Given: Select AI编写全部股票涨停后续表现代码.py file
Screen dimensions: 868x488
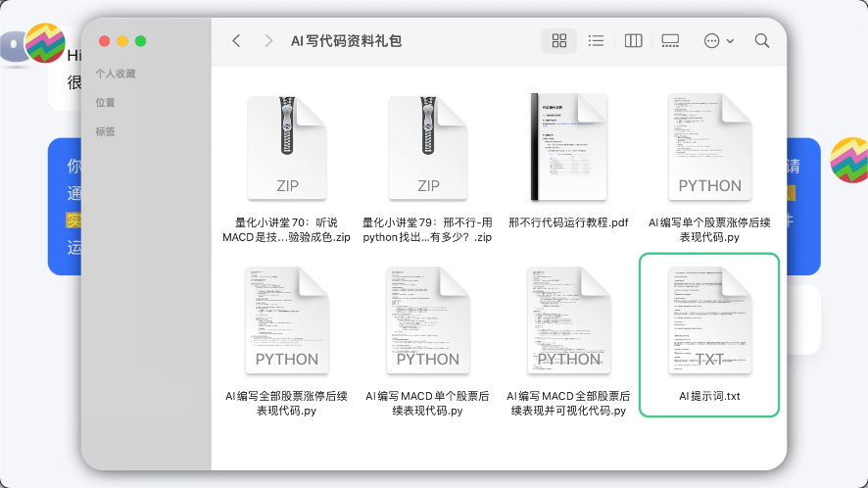Looking at the screenshot, I should [287, 320].
